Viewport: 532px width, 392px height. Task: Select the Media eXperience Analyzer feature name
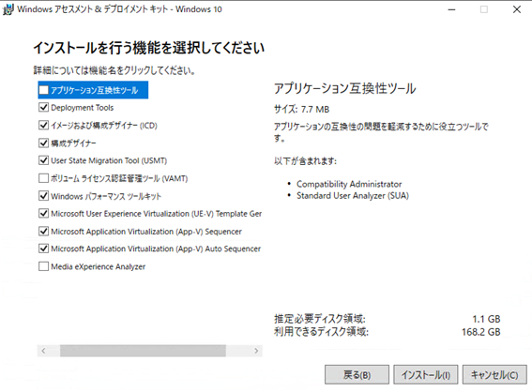(x=99, y=266)
